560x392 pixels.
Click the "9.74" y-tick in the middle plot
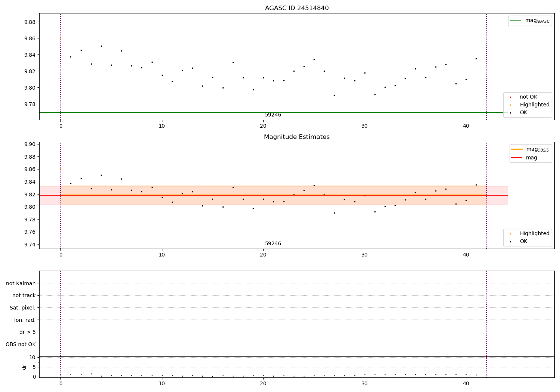pos(29,245)
